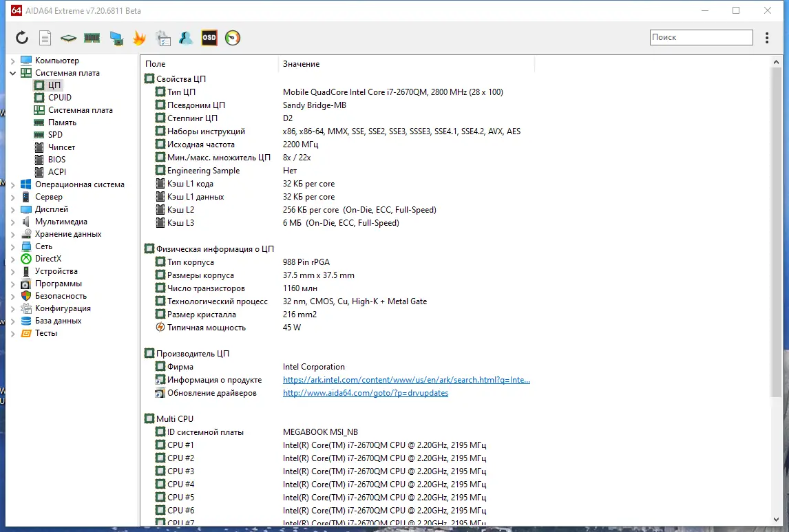This screenshot has width=789, height=532.
Task: Click the Типичная мощность lightning icon
Action: point(160,328)
